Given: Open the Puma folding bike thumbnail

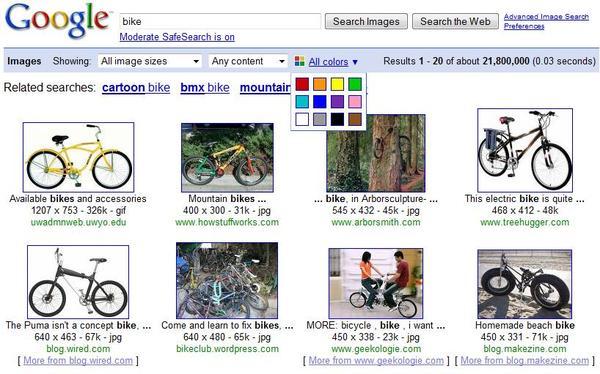Looking at the screenshot, I should click(x=78, y=282).
